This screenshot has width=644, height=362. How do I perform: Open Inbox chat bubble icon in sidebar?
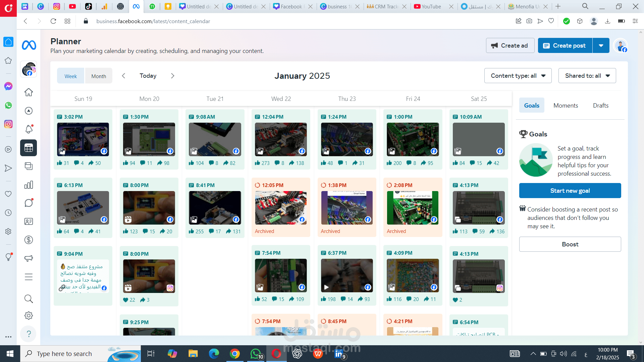[x=29, y=203]
